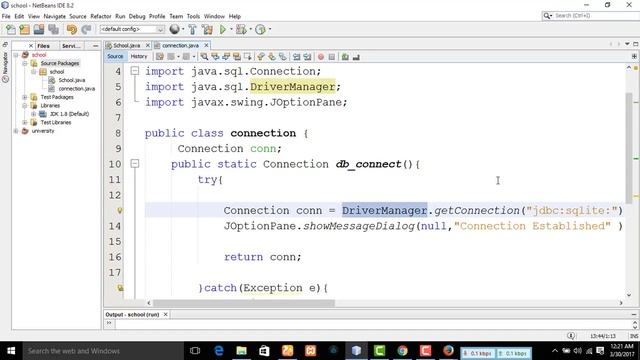Viewport: 640px width, 360px height.
Task: Toggle Bookmark editor icon
Action: 282,57
